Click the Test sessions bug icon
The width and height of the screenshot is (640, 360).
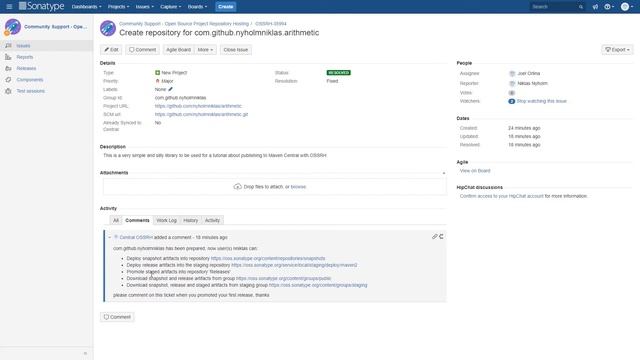[x=8, y=91]
